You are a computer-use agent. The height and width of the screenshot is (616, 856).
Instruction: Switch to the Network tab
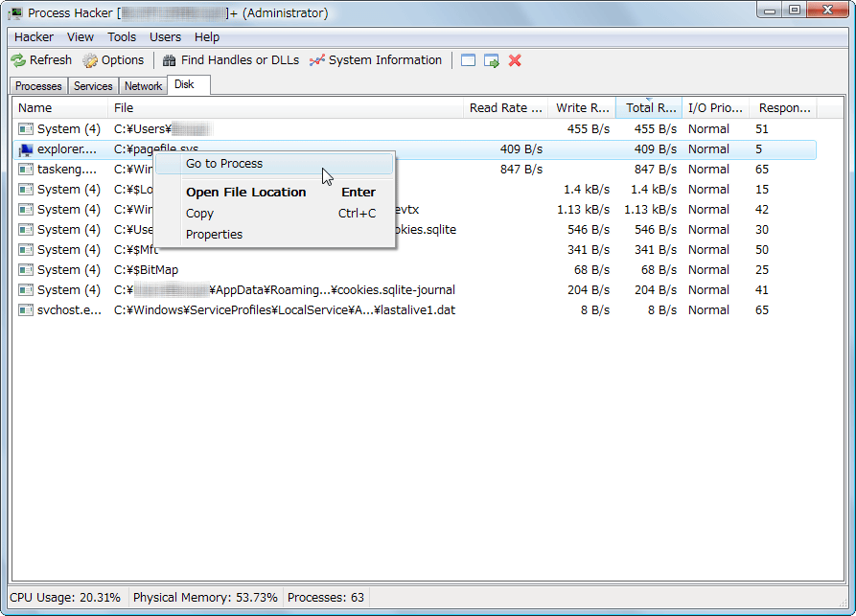tap(143, 86)
